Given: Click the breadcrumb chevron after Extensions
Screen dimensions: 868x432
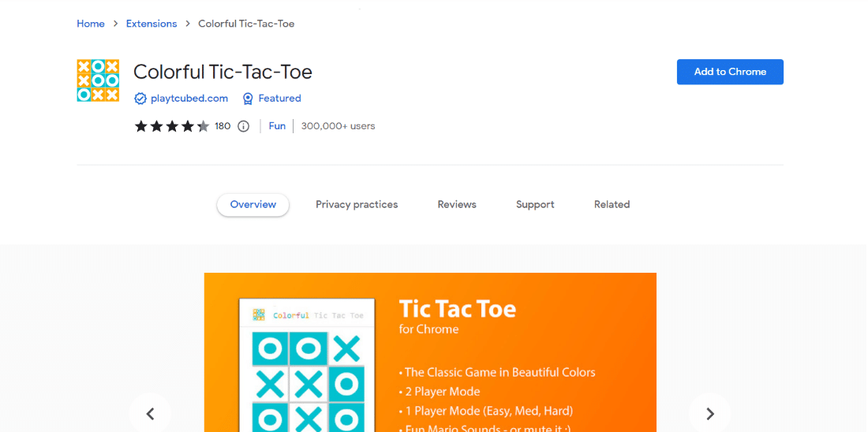Looking at the screenshot, I should coord(188,24).
